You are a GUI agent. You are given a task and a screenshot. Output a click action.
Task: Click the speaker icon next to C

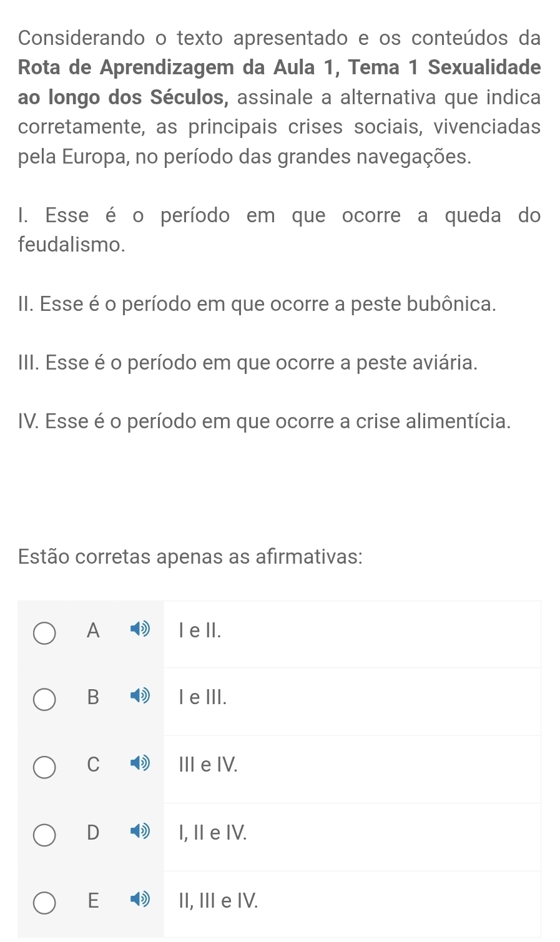click(x=140, y=764)
